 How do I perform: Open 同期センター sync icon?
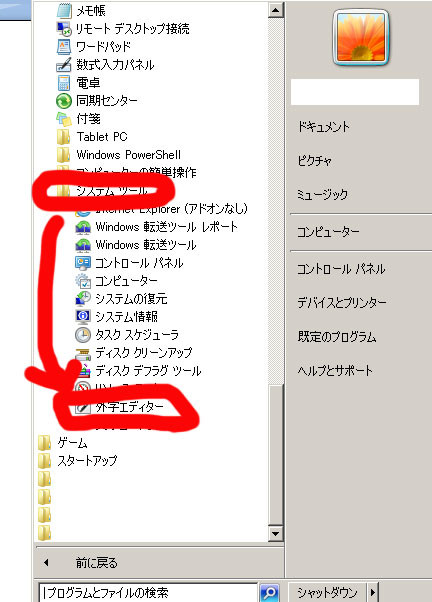(x=64, y=101)
